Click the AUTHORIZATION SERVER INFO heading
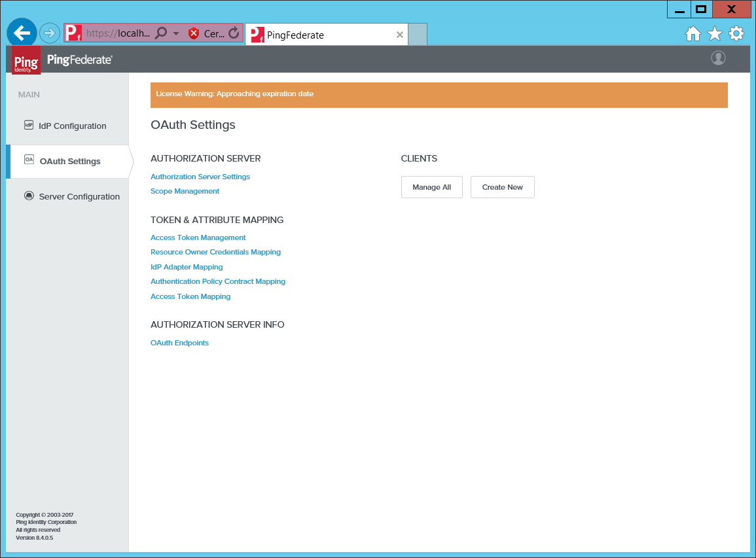The height and width of the screenshot is (558, 756). click(217, 324)
